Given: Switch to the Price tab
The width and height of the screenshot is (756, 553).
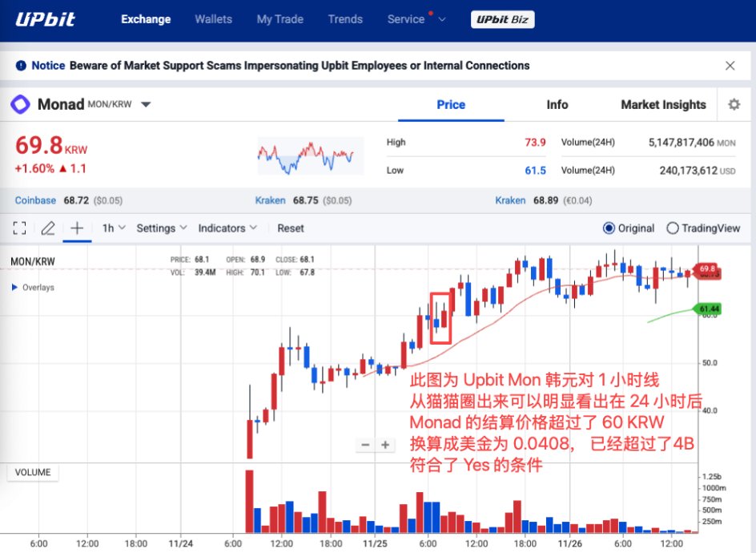Looking at the screenshot, I should [451, 105].
